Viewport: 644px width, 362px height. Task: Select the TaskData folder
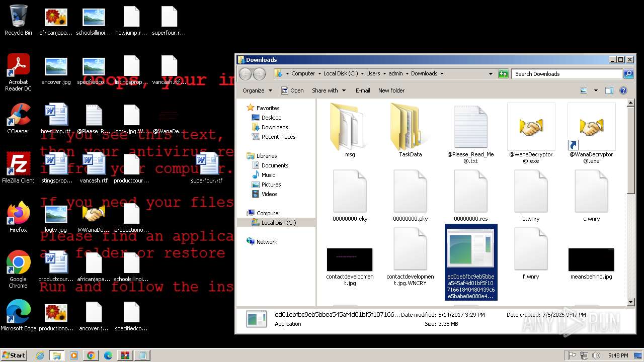tap(410, 130)
